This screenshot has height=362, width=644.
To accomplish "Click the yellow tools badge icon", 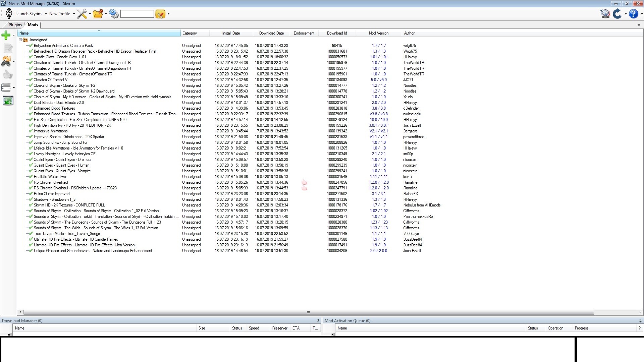I will tap(160, 14).
